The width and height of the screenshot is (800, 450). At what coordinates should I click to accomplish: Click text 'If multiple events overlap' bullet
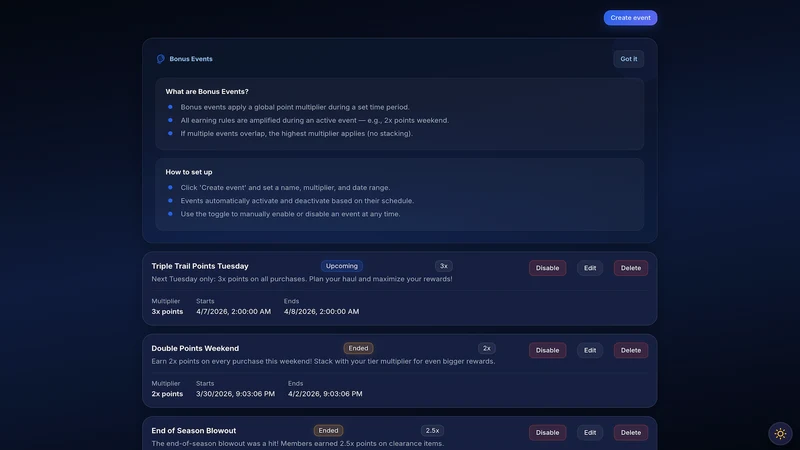click(296, 134)
